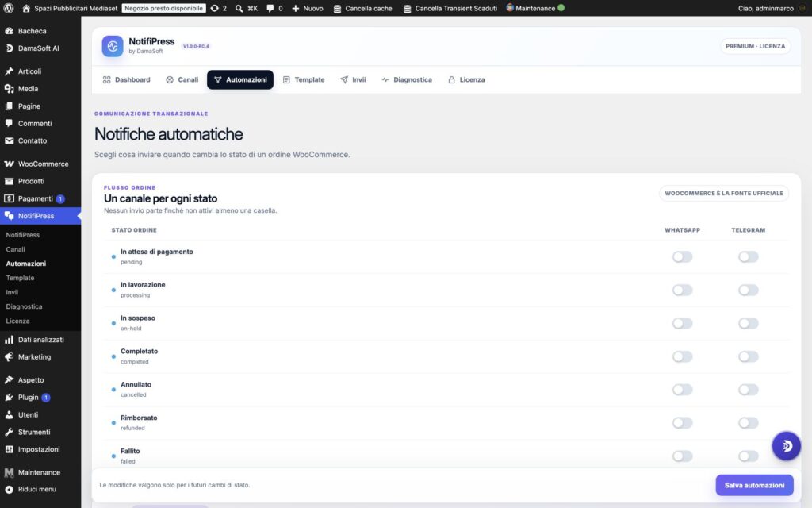
Task: Click the DamaSoft AI sidebar icon
Action: coord(9,48)
